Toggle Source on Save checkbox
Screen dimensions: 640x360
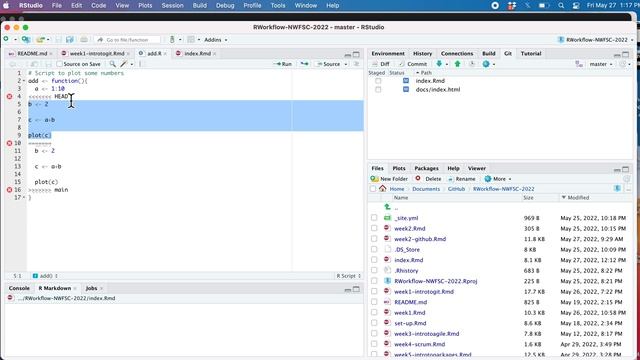(x=60, y=64)
